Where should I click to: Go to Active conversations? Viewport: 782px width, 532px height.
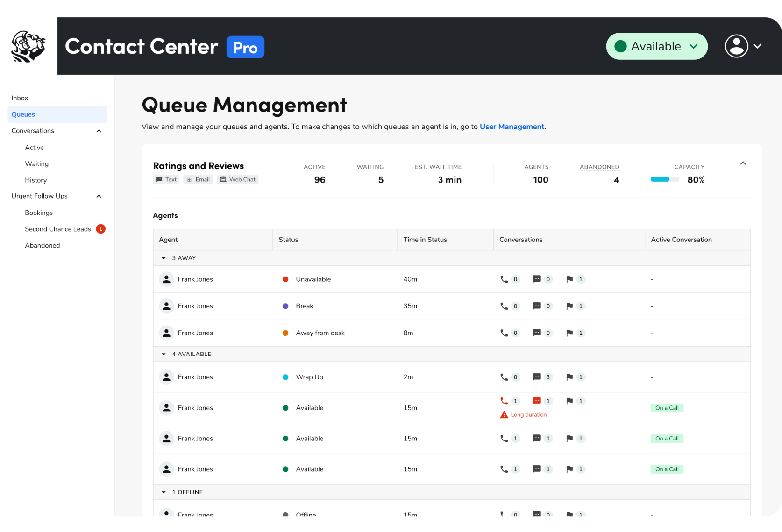coord(35,148)
